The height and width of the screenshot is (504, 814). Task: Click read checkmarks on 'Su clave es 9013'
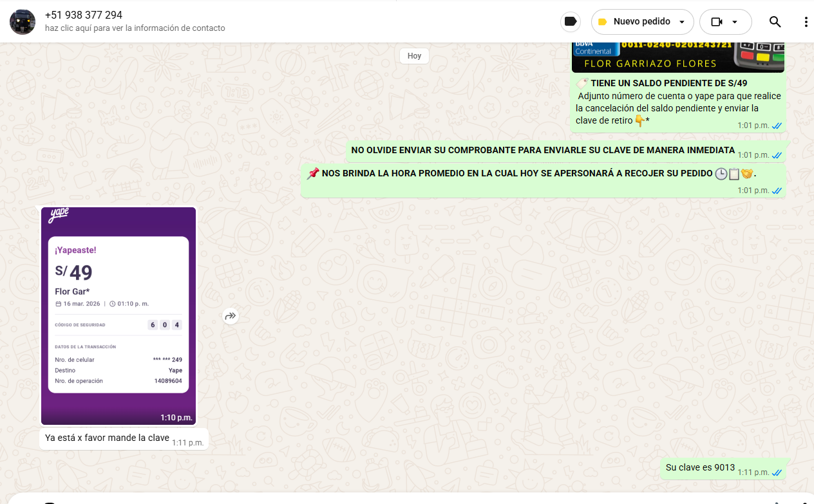pos(777,472)
